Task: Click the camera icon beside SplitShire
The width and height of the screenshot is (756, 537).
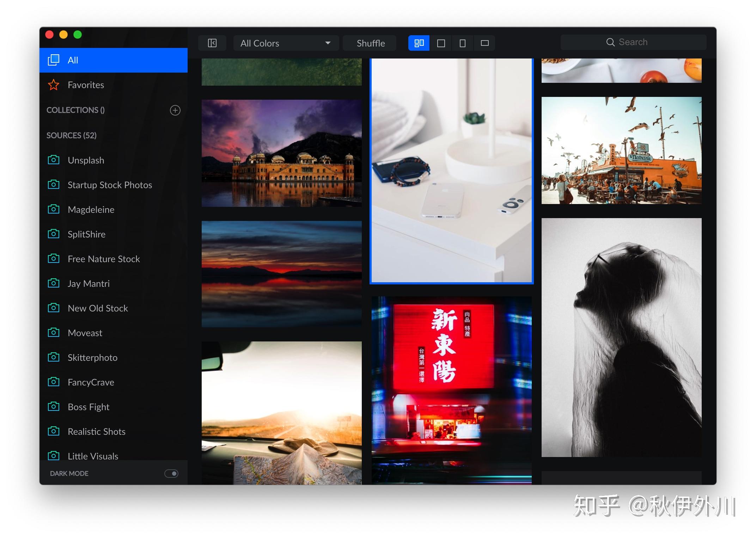Action: coord(54,234)
